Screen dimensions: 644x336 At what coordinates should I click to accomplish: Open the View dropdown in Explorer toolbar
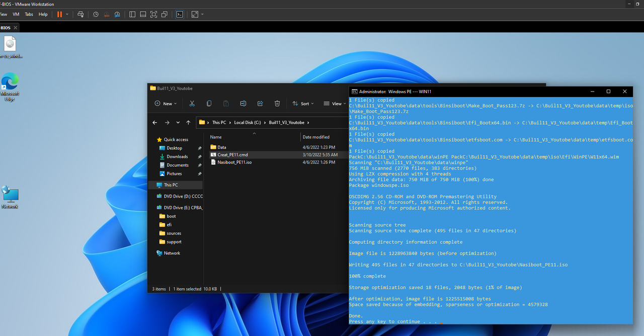coord(335,104)
